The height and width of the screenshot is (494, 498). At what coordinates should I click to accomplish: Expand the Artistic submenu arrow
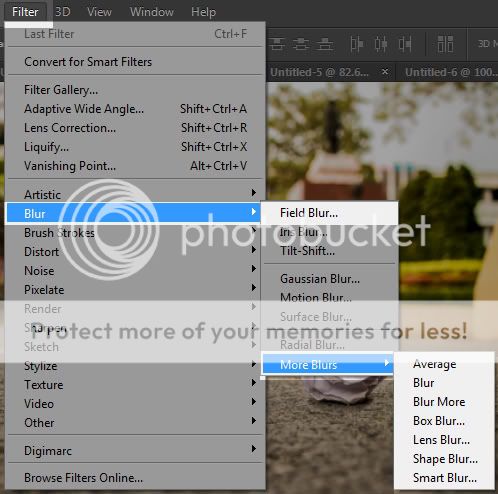[x=254, y=192]
